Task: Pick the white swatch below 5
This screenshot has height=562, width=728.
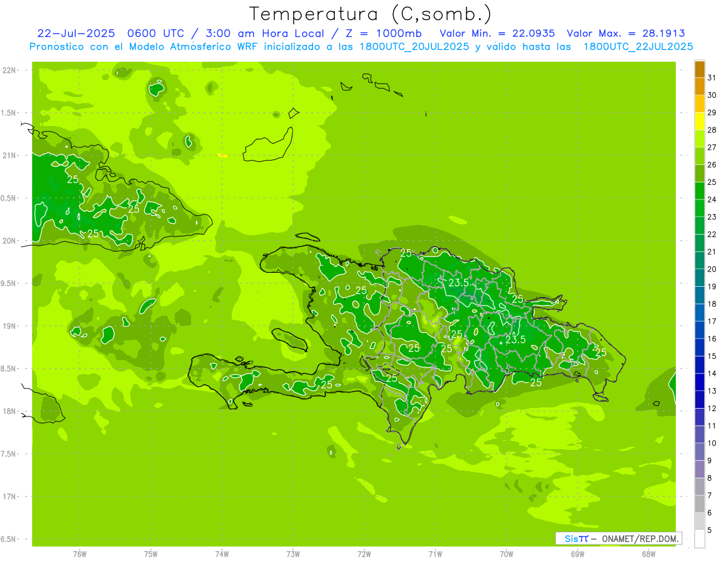Action: point(699,539)
